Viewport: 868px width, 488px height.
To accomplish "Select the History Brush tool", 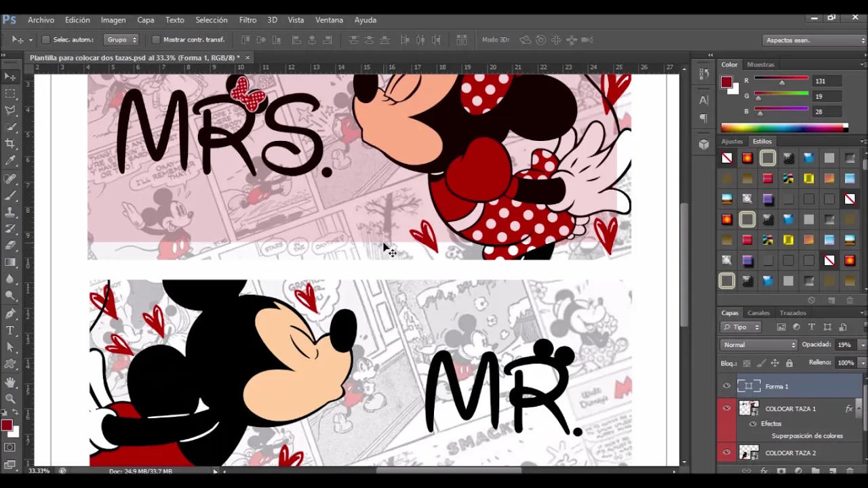I will click(x=10, y=230).
